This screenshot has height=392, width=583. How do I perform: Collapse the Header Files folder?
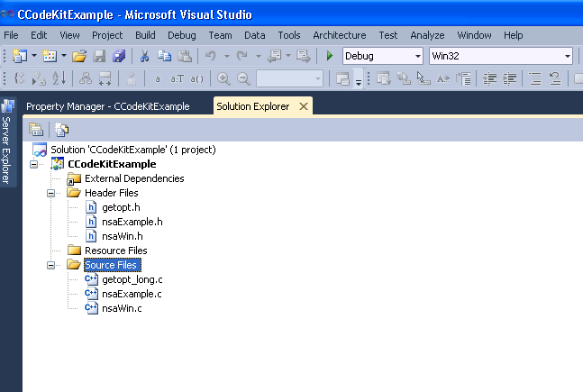click(x=50, y=193)
